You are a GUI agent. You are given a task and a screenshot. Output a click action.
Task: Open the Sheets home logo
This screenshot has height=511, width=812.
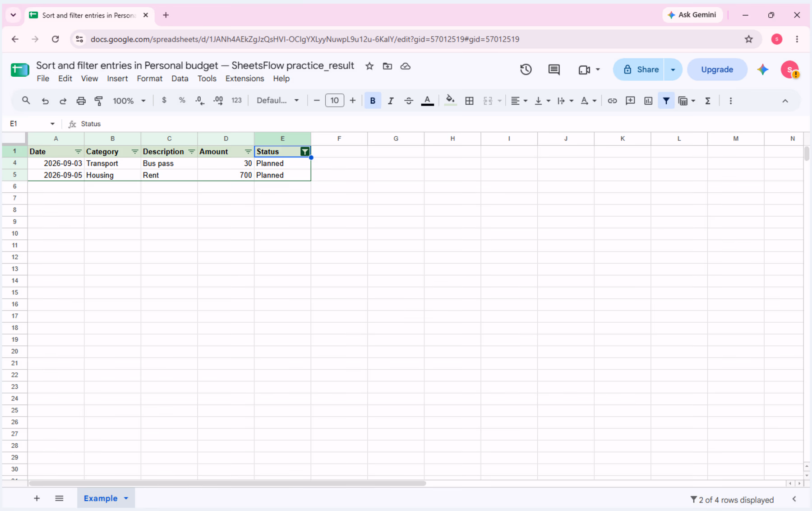point(20,70)
